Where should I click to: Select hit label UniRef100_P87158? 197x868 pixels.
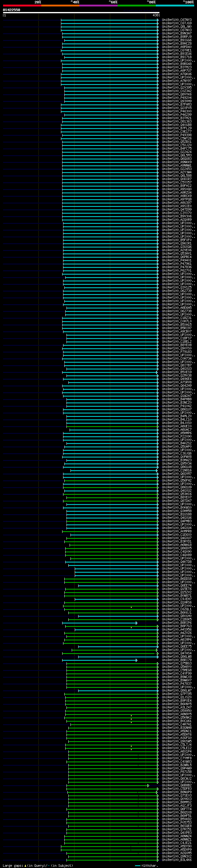(176, 772)
